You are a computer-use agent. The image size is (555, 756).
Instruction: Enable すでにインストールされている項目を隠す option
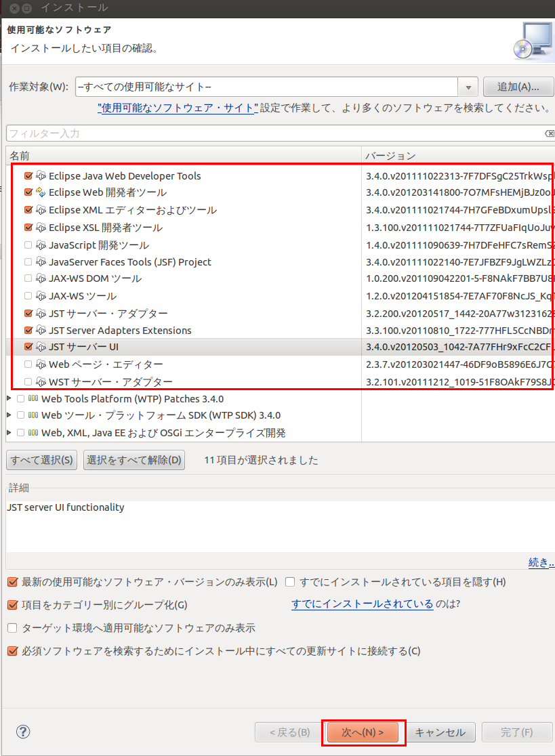coord(290,582)
